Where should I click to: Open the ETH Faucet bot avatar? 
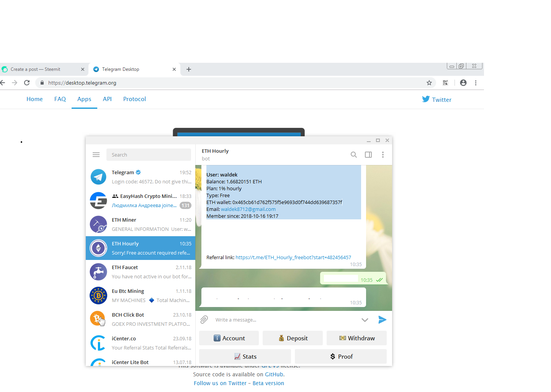(x=98, y=272)
